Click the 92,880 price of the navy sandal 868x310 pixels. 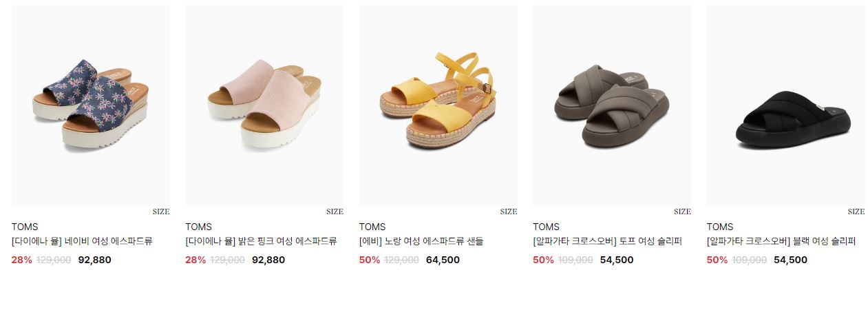pyautogui.click(x=94, y=260)
